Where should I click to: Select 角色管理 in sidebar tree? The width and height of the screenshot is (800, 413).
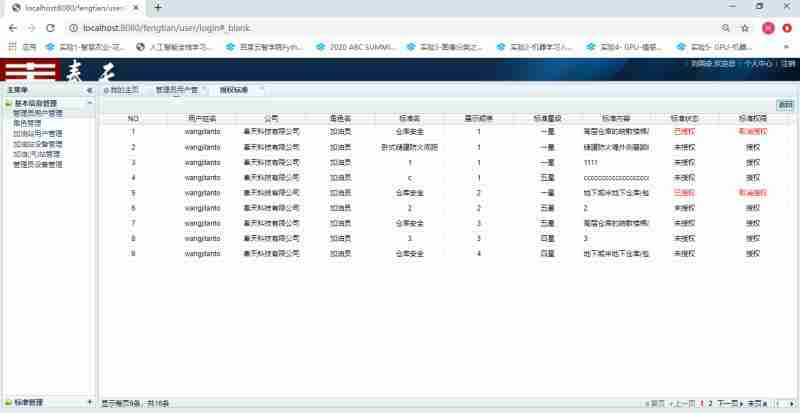[x=27, y=123]
